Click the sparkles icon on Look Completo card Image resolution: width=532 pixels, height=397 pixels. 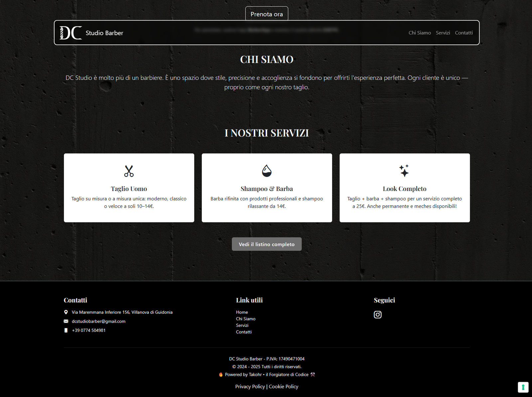[404, 171]
